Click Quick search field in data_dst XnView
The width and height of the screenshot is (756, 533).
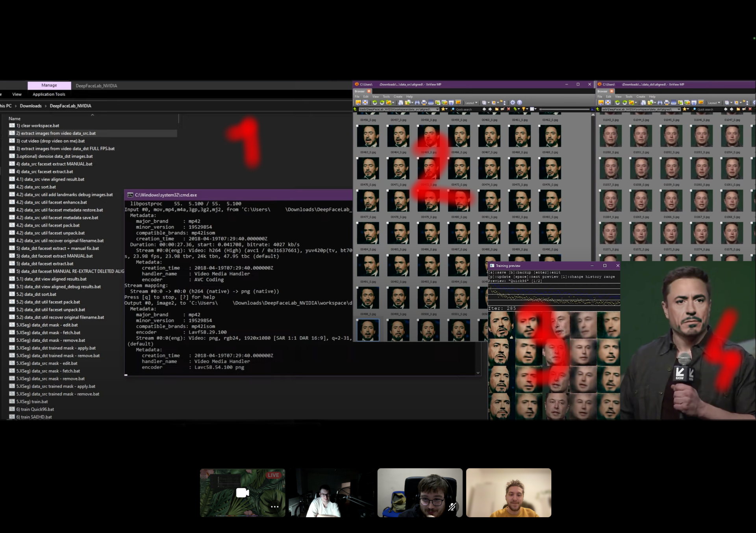(x=707, y=109)
